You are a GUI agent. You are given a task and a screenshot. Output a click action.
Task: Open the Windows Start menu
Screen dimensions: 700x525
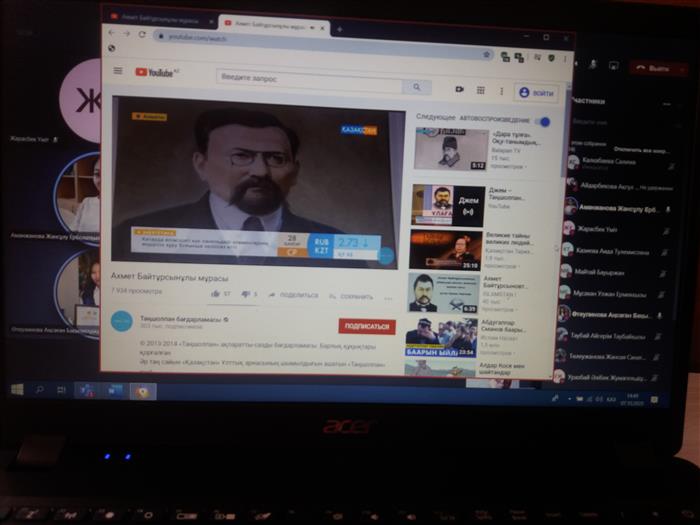[17, 388]
